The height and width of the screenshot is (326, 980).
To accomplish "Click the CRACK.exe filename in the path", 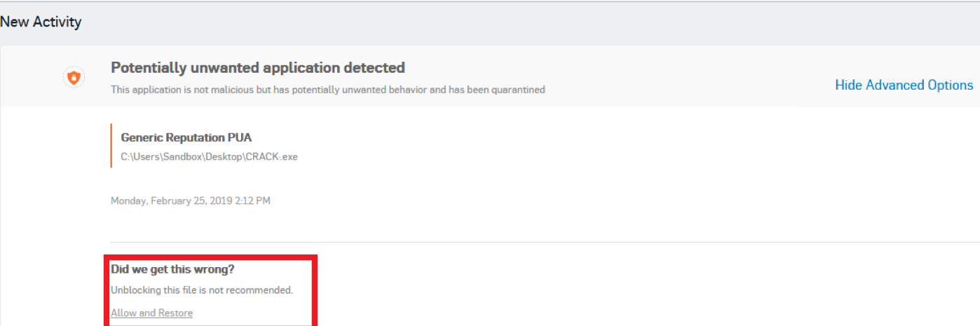I will (x=271, y=156).
